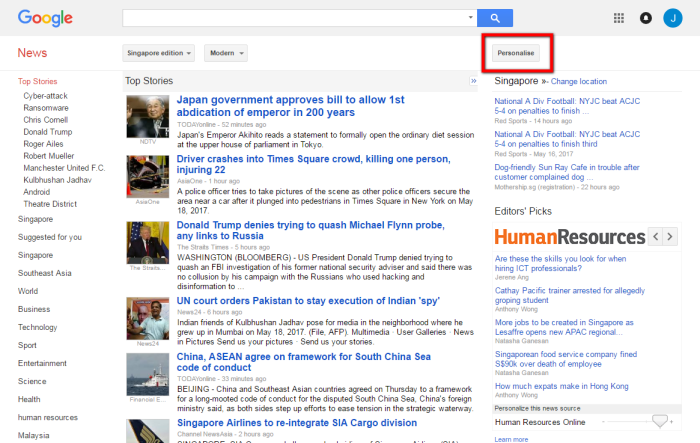Click Donald Trump story thumbnail
Screen dimensions: 700x443
coord(148,243)
